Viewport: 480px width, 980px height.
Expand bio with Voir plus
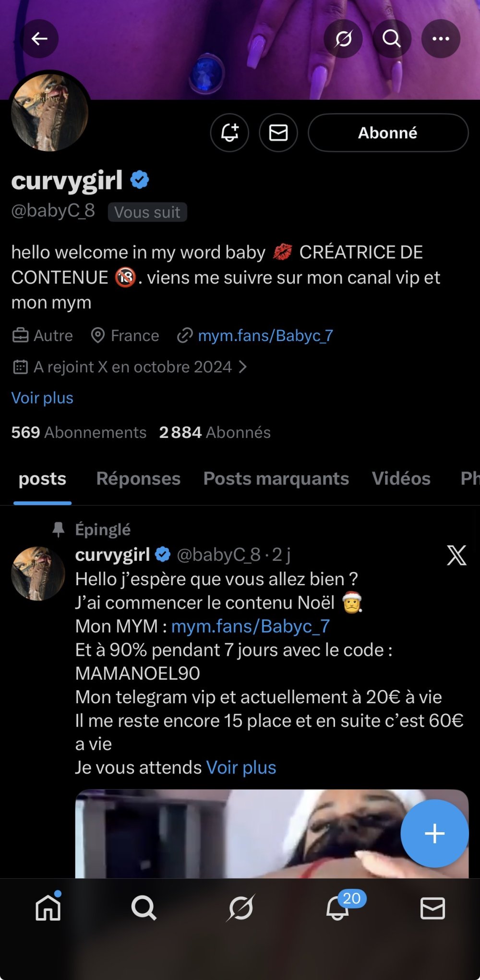(42, 398)
